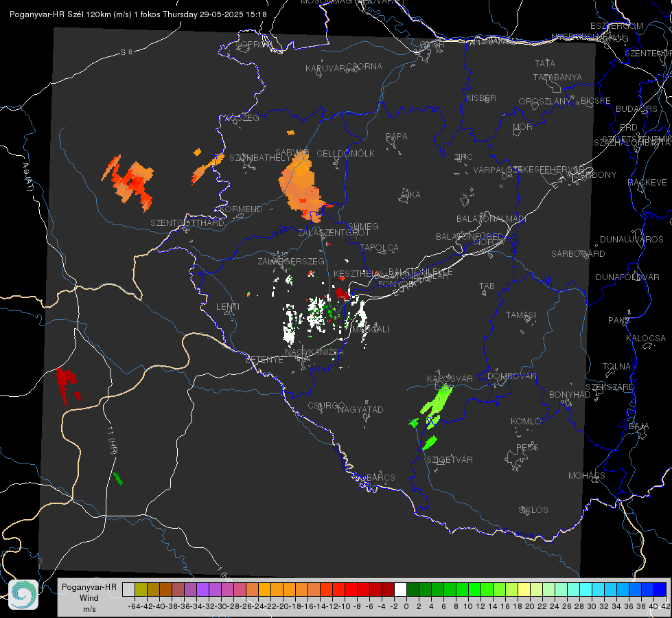Viewport: 672px width, 618px height.
Task: Click the CELLDÖMÖLK city label
Action: coord(345,154)
